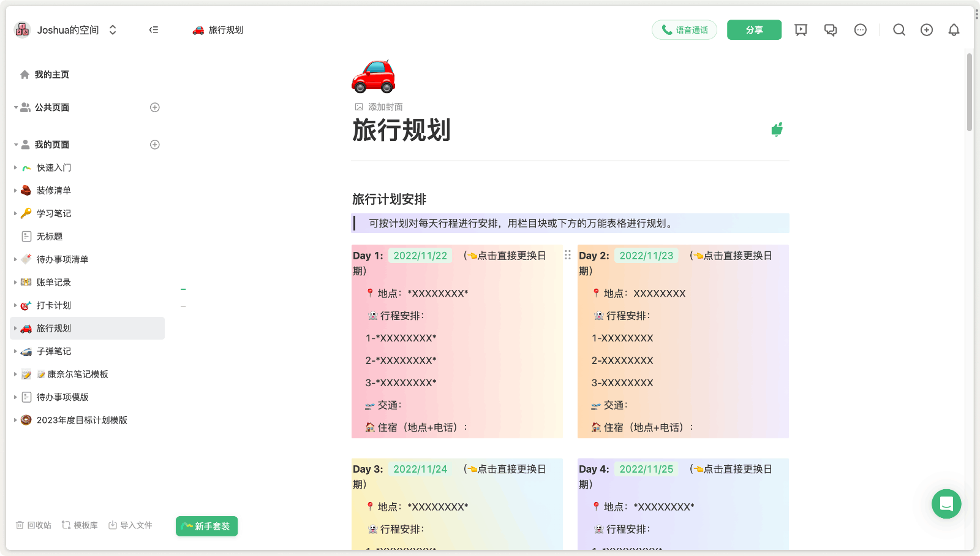Open the 模板库 template library
Screen dimensions: 980x556
(79, 525)
